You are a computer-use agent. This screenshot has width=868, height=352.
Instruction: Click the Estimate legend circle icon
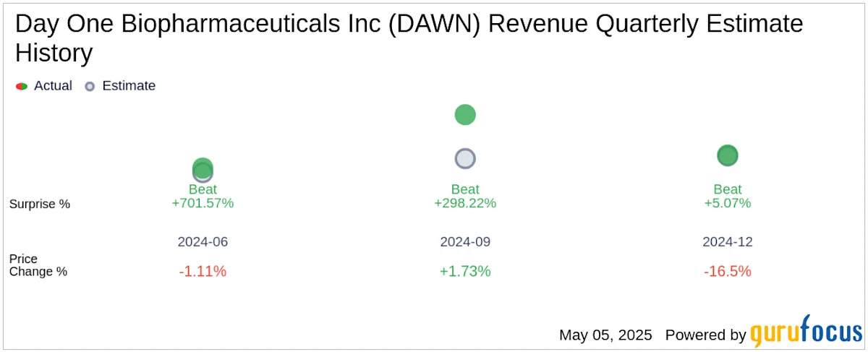click(90, 86)
